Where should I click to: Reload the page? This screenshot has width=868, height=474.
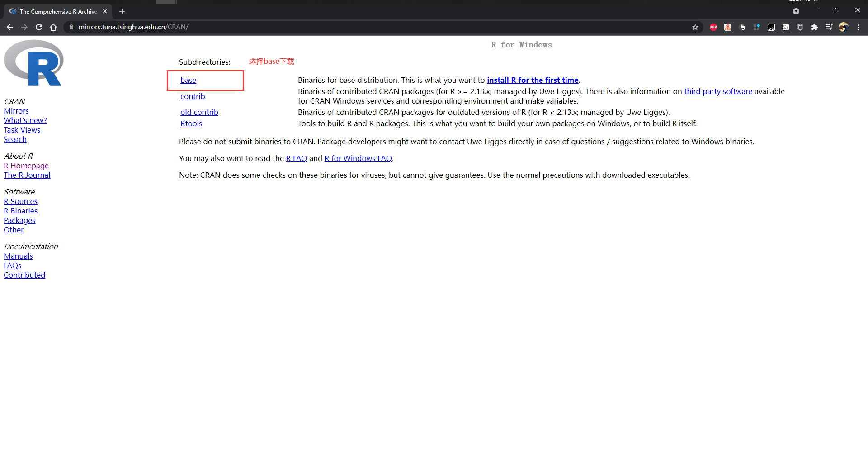(39, 27)
